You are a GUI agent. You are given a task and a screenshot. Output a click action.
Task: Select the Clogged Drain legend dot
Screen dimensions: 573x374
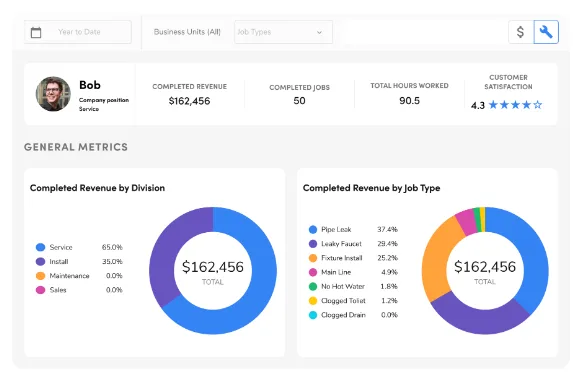point(313,315)
